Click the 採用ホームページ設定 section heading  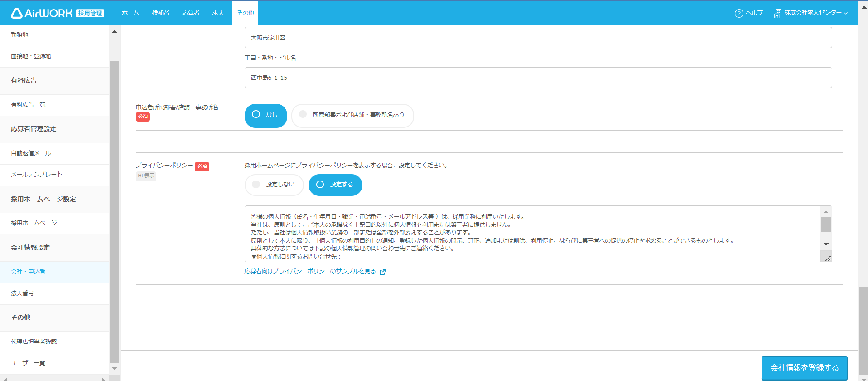pyautogui.click(x=43, y=199)
